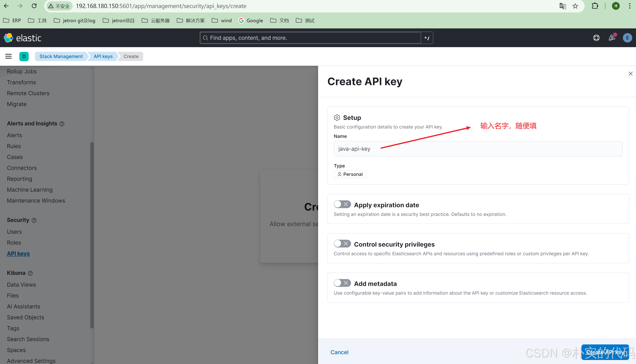Turn on Add metadata switch

342,283
